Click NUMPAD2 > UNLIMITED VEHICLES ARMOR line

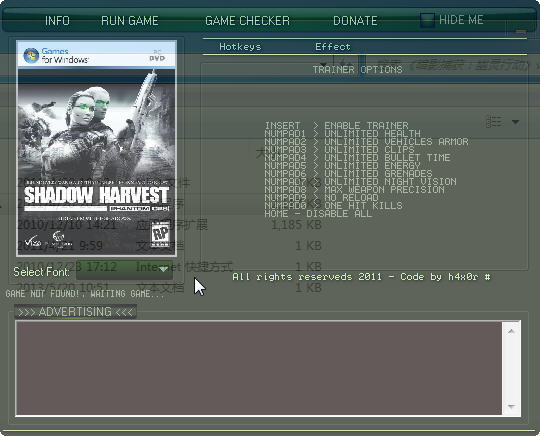366,142
